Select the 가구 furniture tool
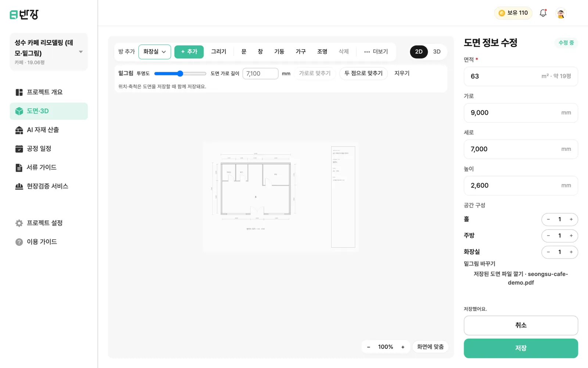The height and width of the screenshot is (368, 588). point(301,52)
